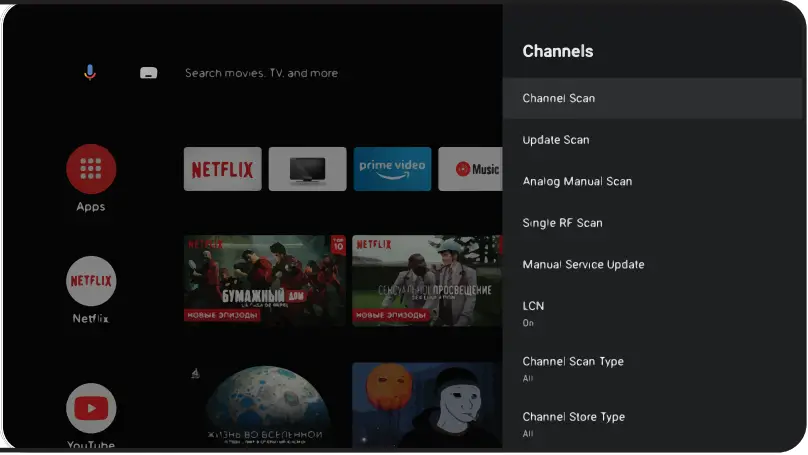The width and height of the screenshot is (808, 455).
Task: Click the Apps label under the grid icon
Action: click(91, 207)
